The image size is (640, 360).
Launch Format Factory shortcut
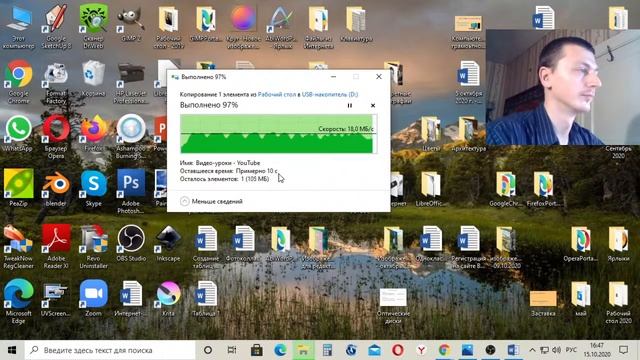[x=56, y=82]
